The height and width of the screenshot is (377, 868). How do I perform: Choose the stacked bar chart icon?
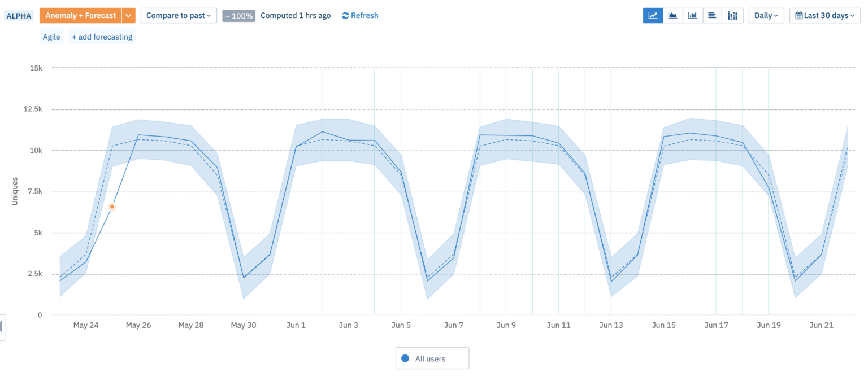[x=732, y=16]
